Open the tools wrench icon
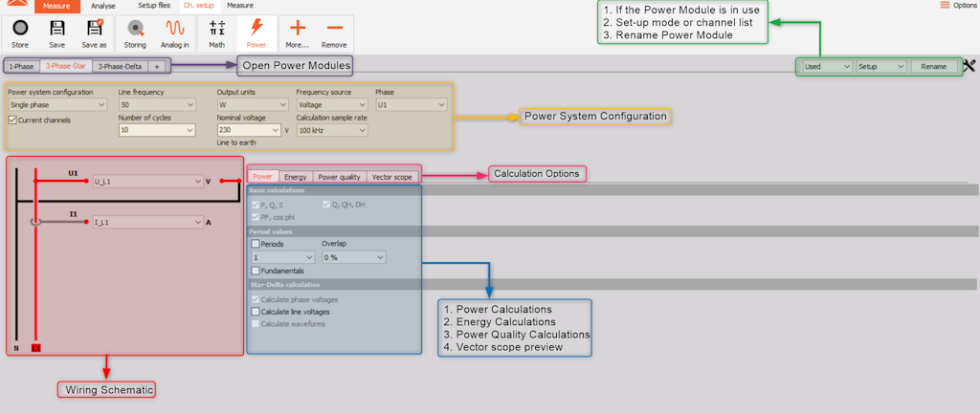This screenshot has width=980, height=414. pos(970,66)
